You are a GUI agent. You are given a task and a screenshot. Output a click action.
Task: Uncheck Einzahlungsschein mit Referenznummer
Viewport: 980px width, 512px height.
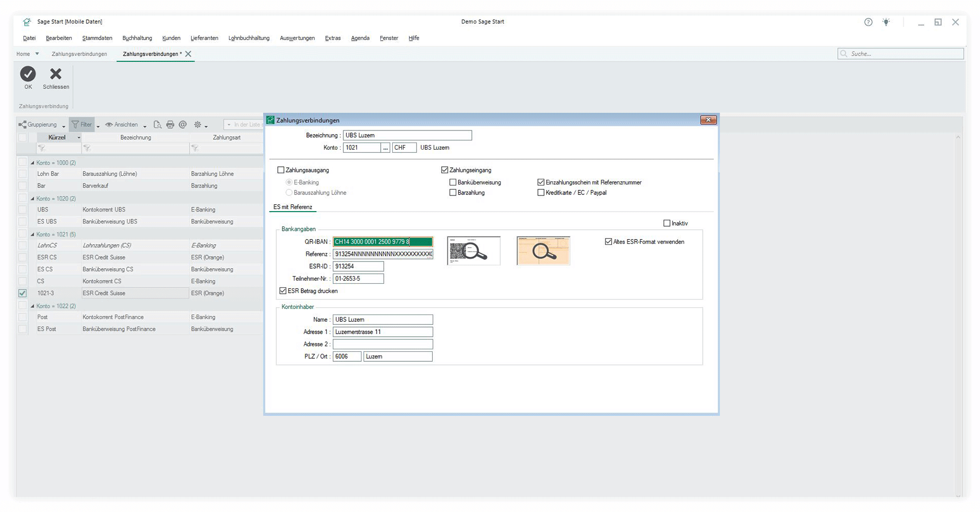tap(541, 182)
